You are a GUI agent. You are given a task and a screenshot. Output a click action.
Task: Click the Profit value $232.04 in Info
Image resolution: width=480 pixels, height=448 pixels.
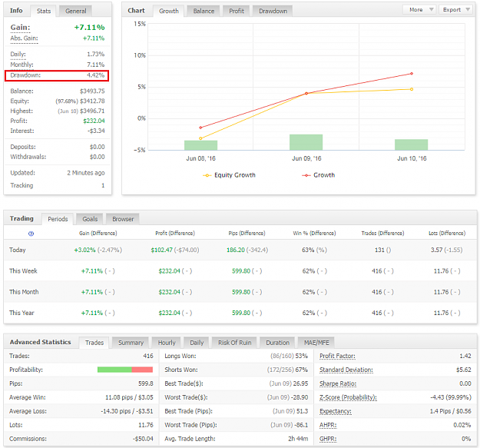(94, 121)
